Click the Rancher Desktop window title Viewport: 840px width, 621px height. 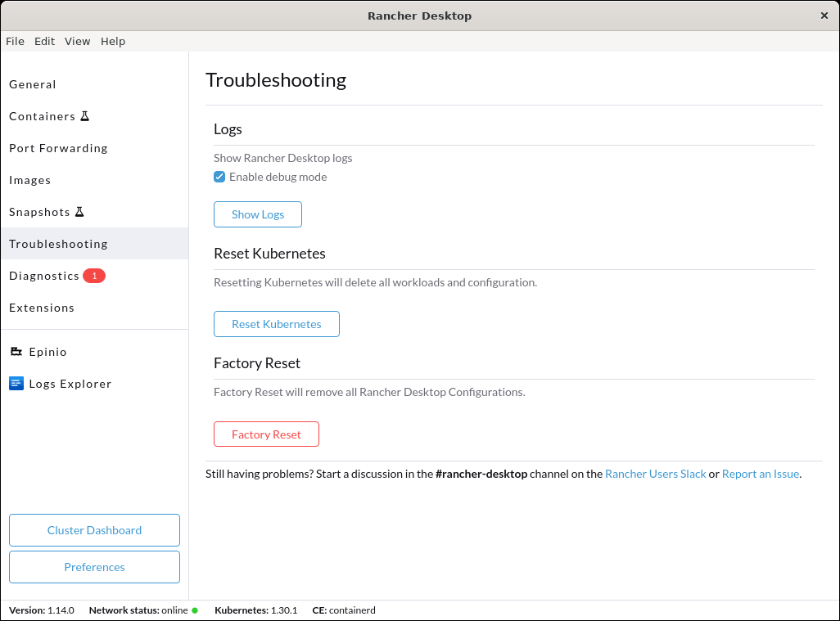419,16
